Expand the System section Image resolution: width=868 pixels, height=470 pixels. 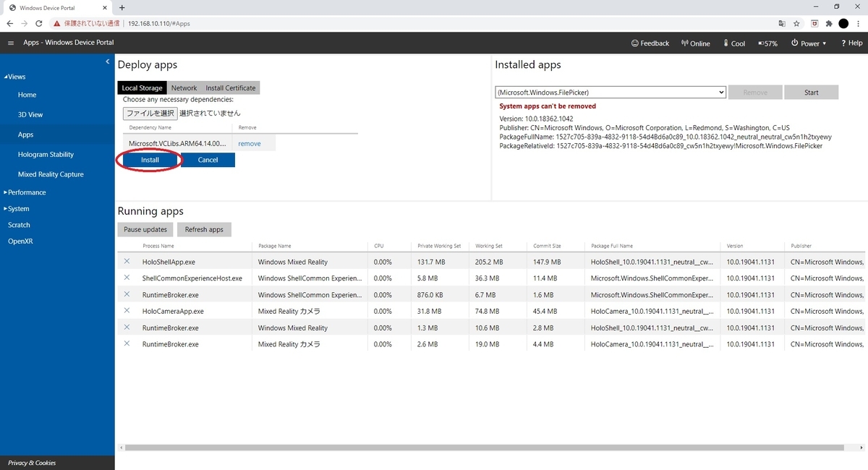[17, 208]
